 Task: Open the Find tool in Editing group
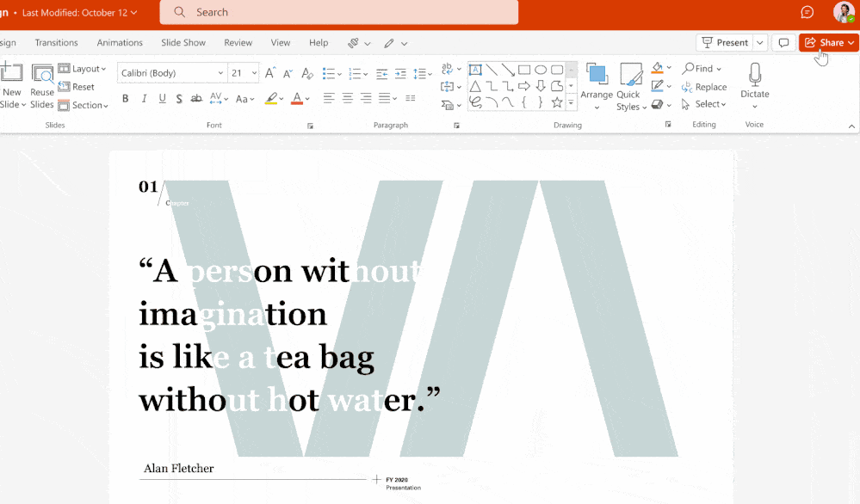coord(702,68)
